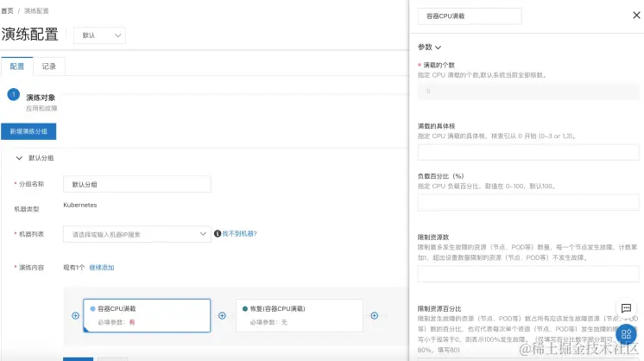Click the 满载的具体核 input field

528,152
